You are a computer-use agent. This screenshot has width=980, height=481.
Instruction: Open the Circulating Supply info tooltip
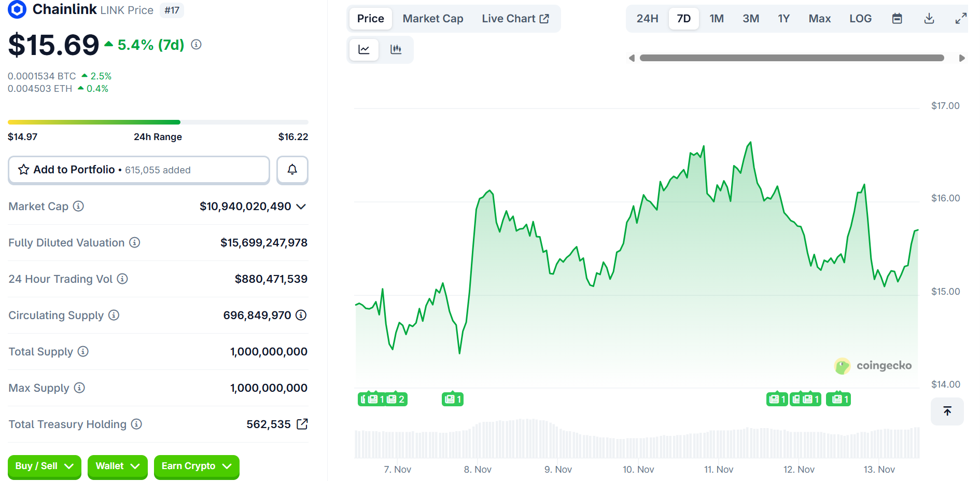pyautogui.click(x=114, y=315)
